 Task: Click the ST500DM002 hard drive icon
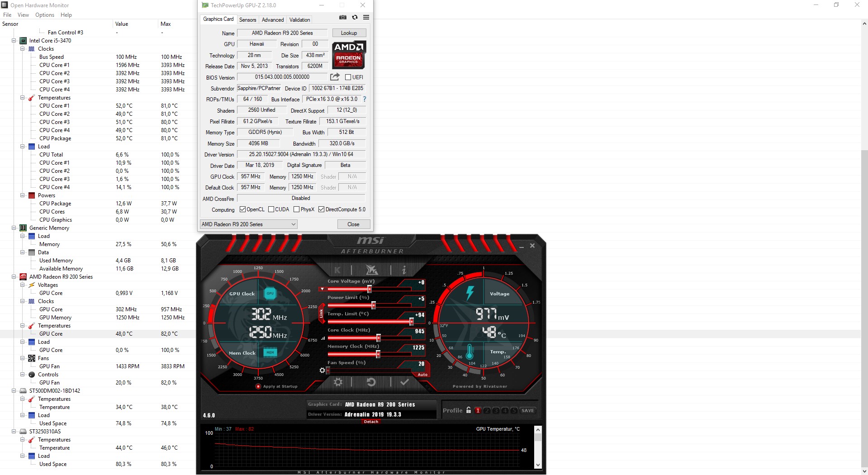click(23, 391)
